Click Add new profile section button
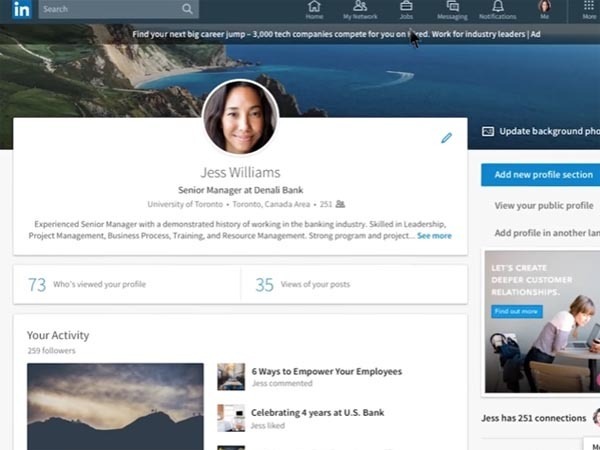This screenshot has height=450, width=600. pos(540,175)
